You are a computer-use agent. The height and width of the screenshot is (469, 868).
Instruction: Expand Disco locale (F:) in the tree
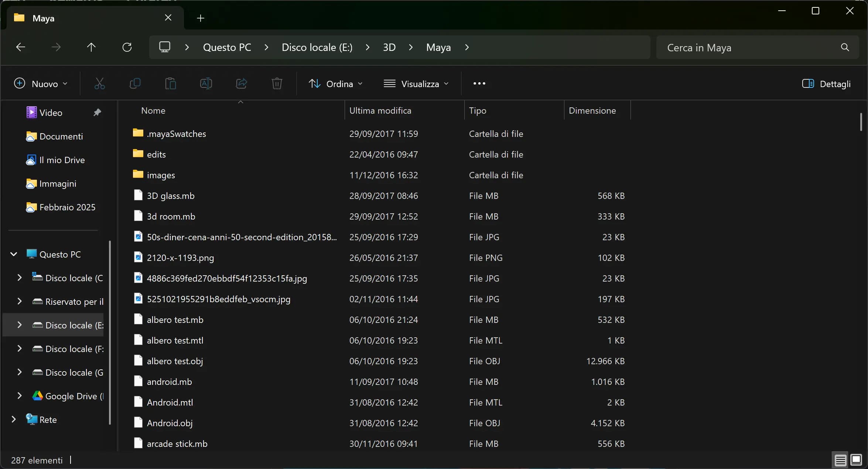coord(20,349)
